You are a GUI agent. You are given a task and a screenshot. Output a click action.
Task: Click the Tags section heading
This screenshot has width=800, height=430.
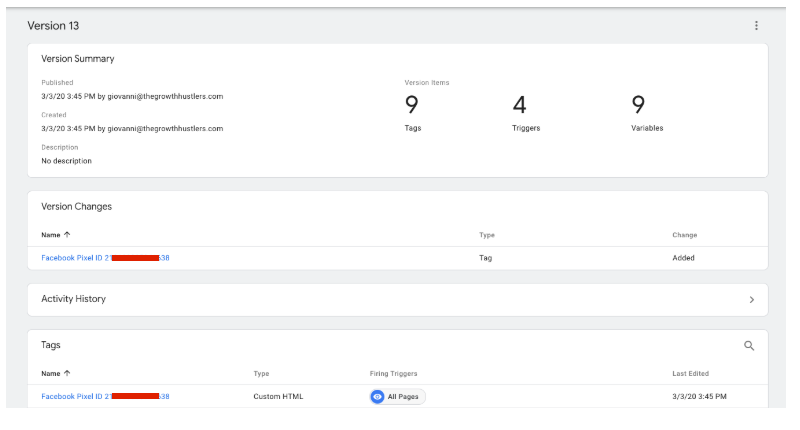coord(51,345)
